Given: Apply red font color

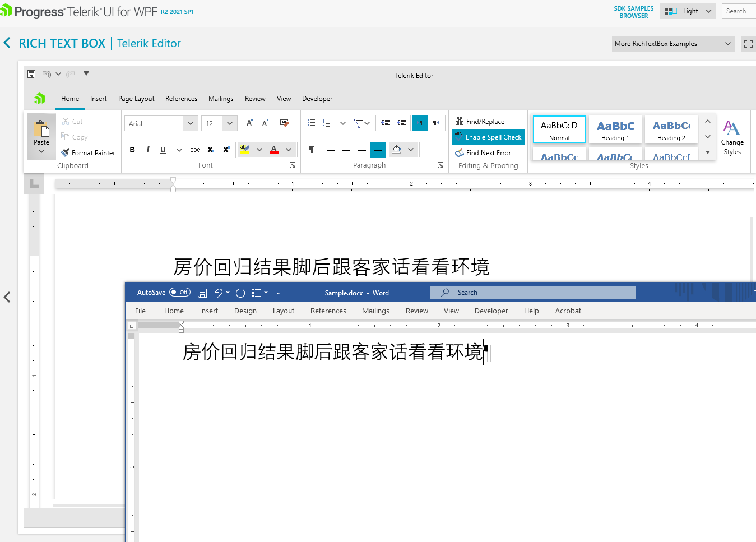Looking at the screenshot, I should click(x=274, y=150).
